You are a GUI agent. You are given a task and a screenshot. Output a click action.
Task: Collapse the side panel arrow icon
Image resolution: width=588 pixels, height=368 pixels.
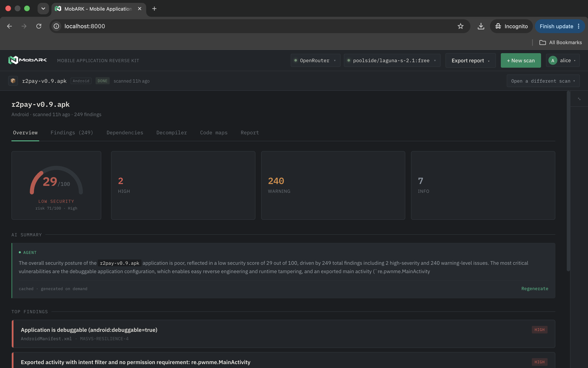(x=579, y=99)
